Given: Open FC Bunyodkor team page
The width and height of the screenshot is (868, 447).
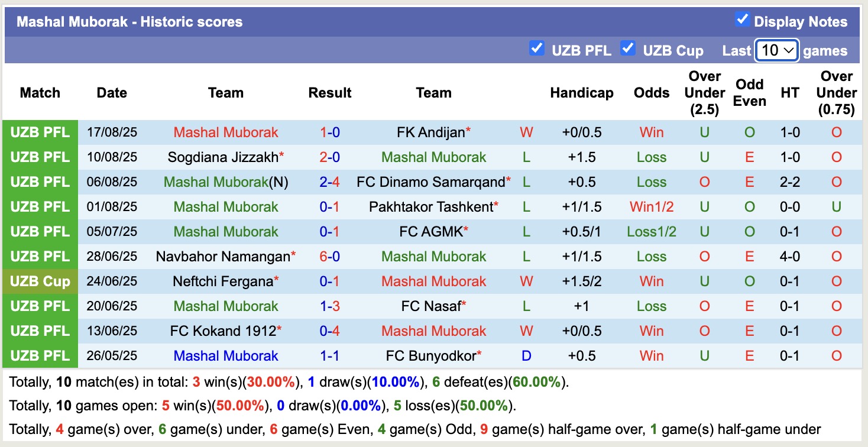Looking at the screenshot, I should tap(430, 356).
